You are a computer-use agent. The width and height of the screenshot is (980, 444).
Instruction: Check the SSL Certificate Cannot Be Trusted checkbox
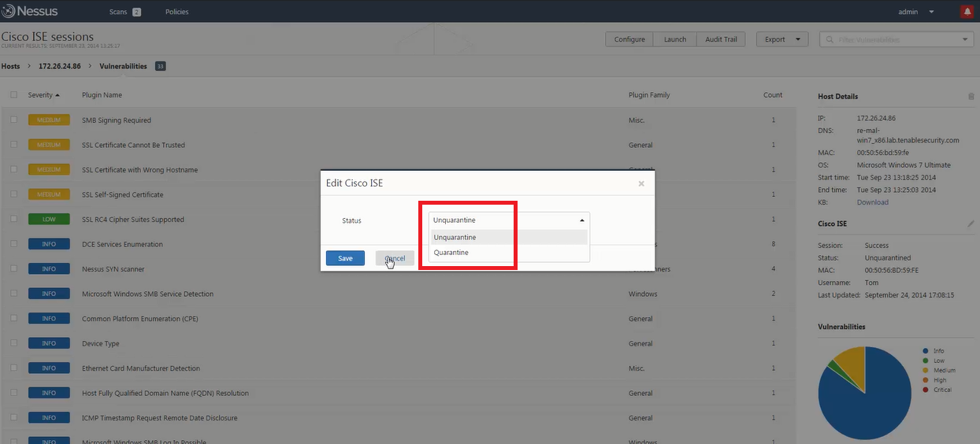tap(13, 145)
